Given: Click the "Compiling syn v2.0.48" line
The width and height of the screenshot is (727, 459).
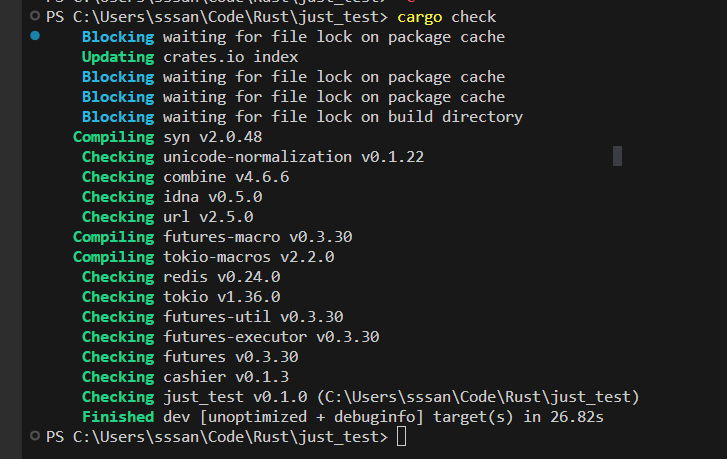Looking at the screenshot, I should (x=167, y=137).
